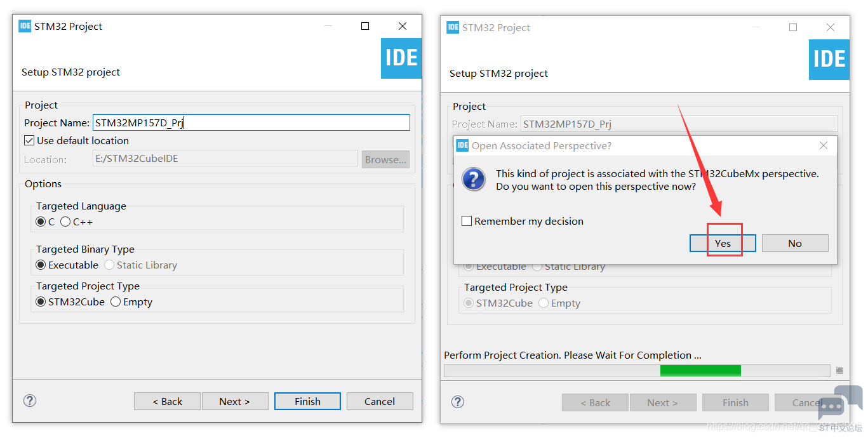The image size is (868, 438).
Task: Click the IDE logo banner in left dialog
Action: click(x=401, y=58)
